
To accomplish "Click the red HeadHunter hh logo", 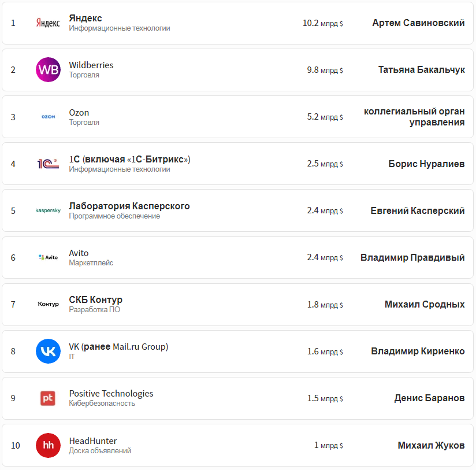I will click(48, 445).
